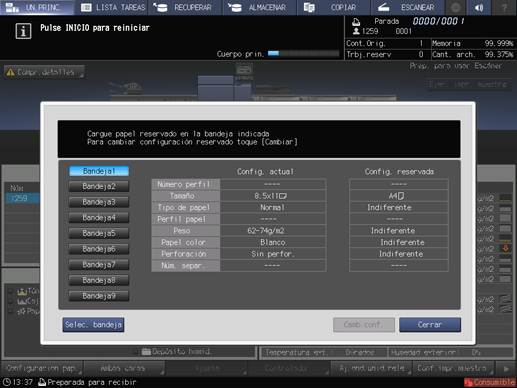This screenshot has width=517, height=388.
Task: Click clock icon at 13:37
Action: [x=7, y=382]
